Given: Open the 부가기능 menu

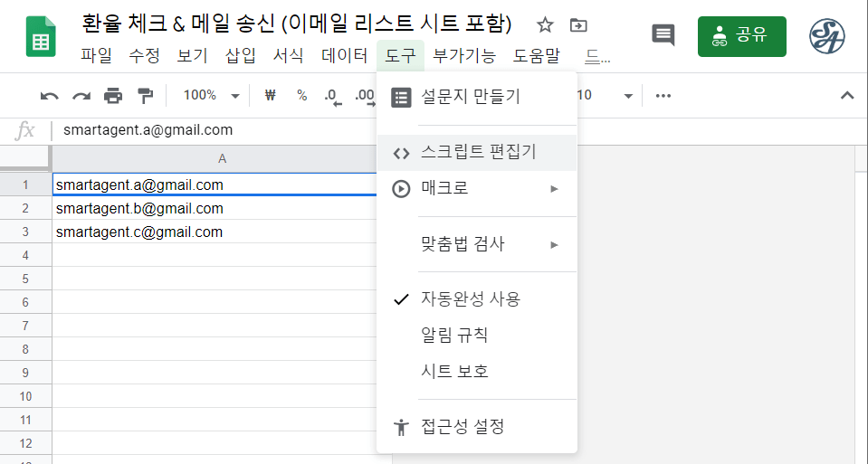Looking at the screenshot, I should point(464,55).
